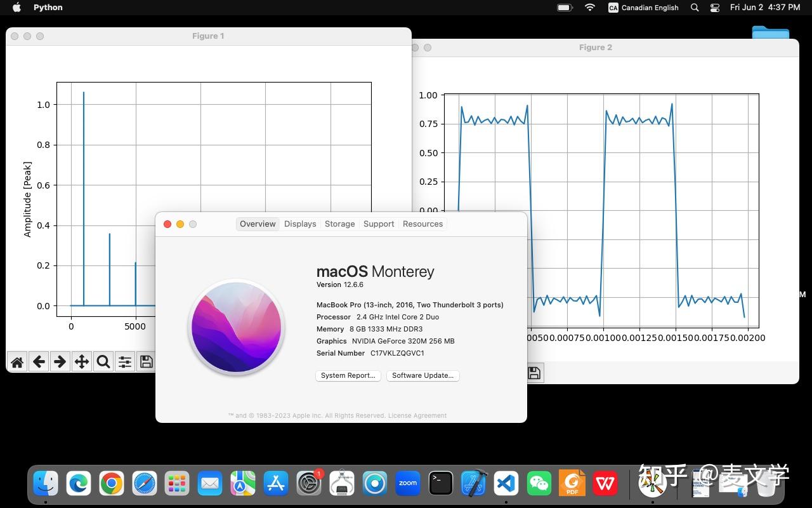Switch to the Displays tab
The height and width of the screenshot is (508, 812).
[300, 224]
